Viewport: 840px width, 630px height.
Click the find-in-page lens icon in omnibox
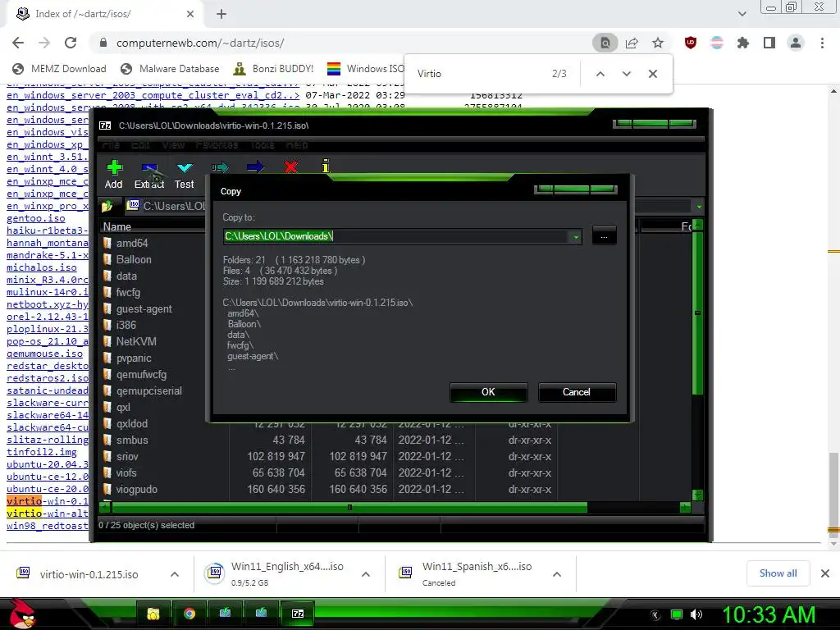[605, 43]
